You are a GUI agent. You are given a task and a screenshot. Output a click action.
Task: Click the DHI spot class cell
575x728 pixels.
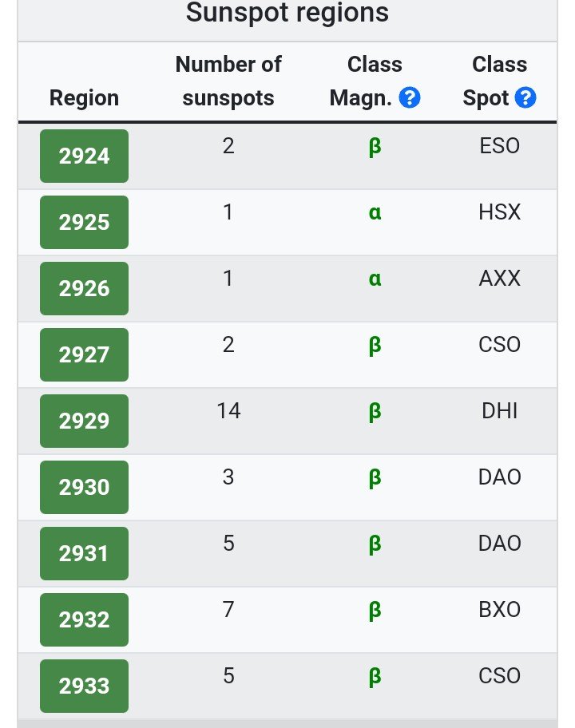pos(499,411)
